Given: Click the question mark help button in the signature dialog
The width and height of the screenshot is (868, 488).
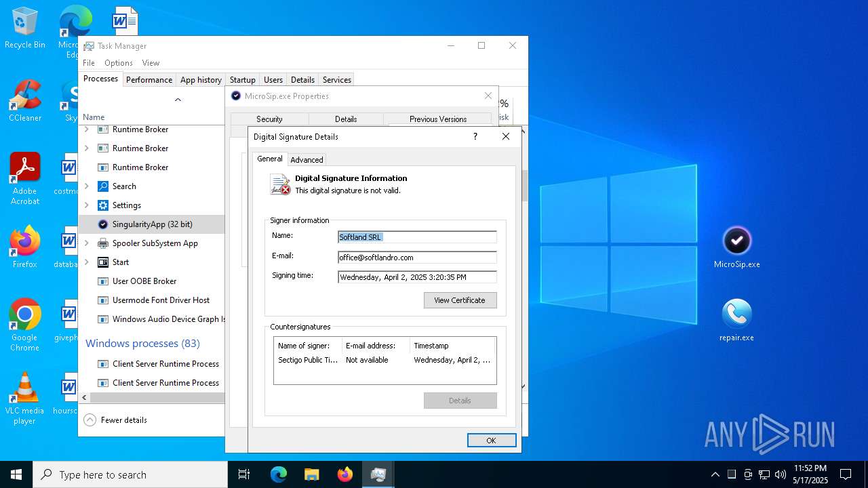Looking at the screenshot, I should (475, 136).
